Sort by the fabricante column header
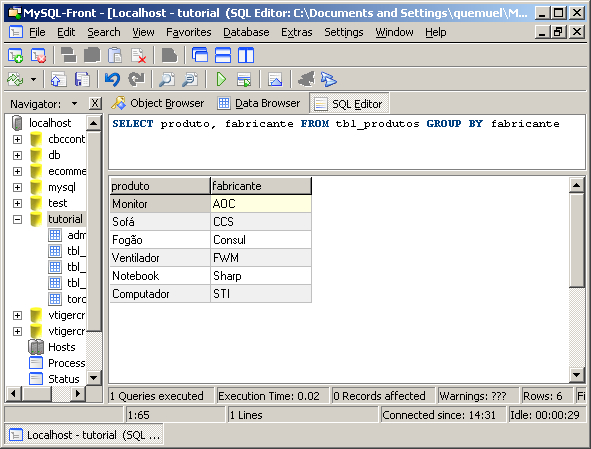This screenshot has height=449, width=591. (261, 186)
